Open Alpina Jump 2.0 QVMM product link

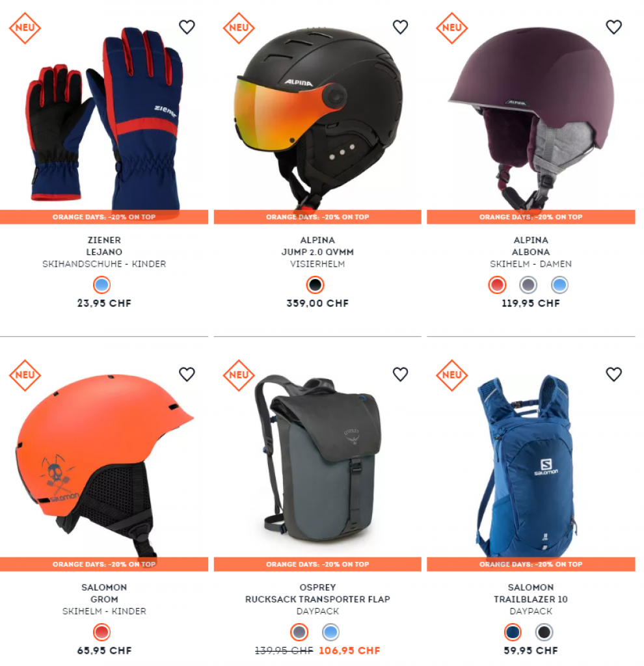click(x=317, y=246)
